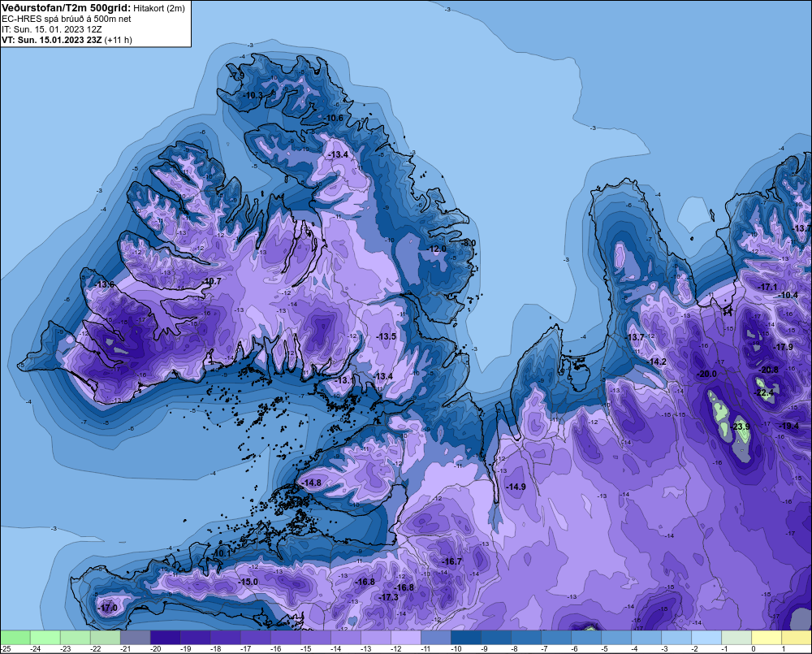Select the -15.0 temperature label
Viewport: 812px width, 654px height.
(248, 582)
